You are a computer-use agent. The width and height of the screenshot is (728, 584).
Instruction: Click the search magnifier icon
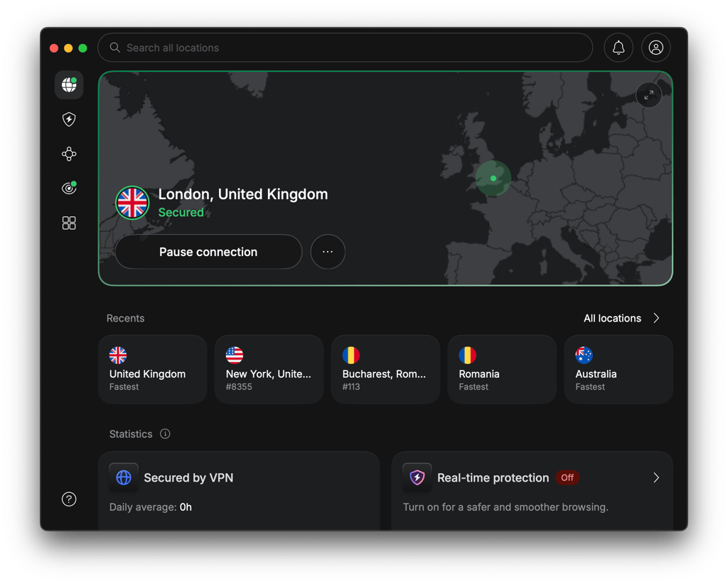114,48
